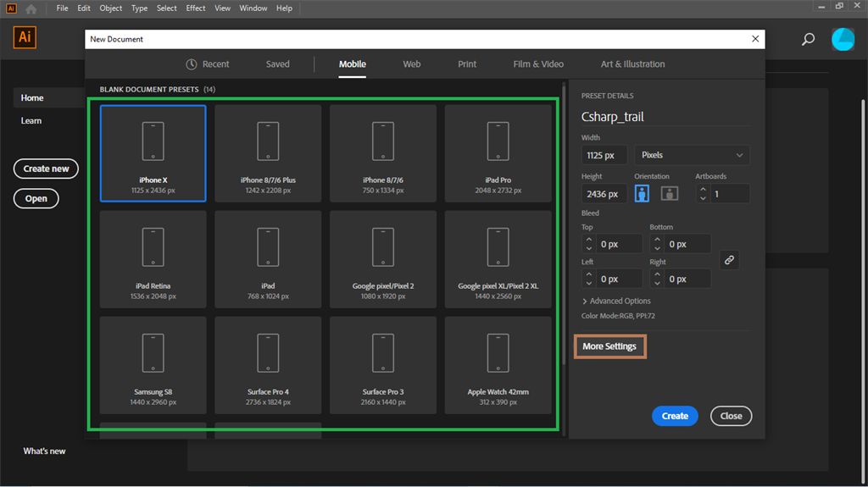Click the presets list scrollbar
This screenshot has width=868, height=487.
(x=564, y=224)
